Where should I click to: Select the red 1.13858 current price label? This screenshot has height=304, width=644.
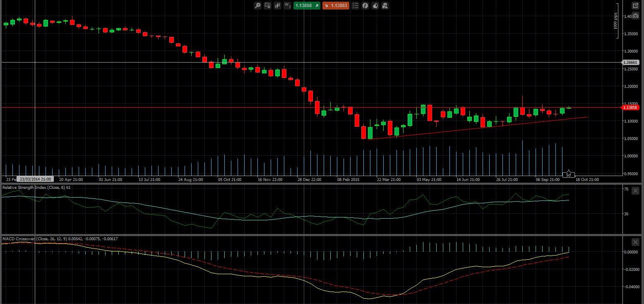pyautogui.click(x=630, y=107)
